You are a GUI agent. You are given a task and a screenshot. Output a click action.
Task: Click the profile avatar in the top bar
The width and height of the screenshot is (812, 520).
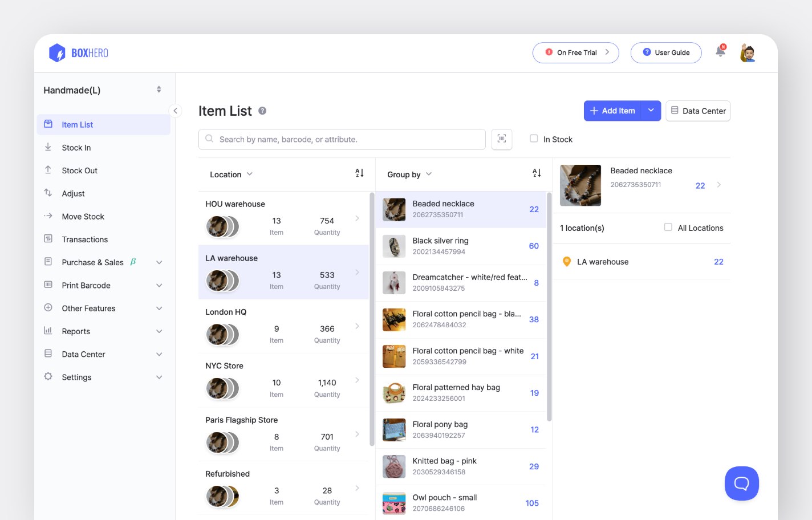pyautogui.click(x=747, y=52)
